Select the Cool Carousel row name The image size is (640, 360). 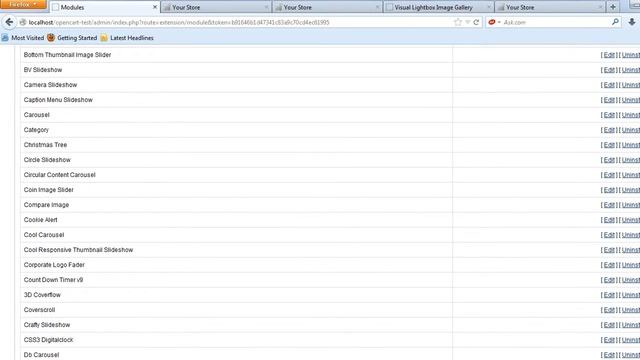click(x=44, y=235)
